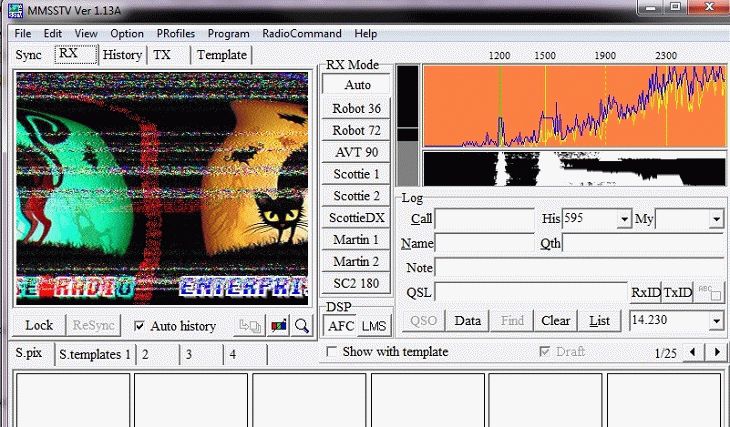Screen dimensions: 730x427
Task: Click in the Name input field
Action: pos(485,243)
